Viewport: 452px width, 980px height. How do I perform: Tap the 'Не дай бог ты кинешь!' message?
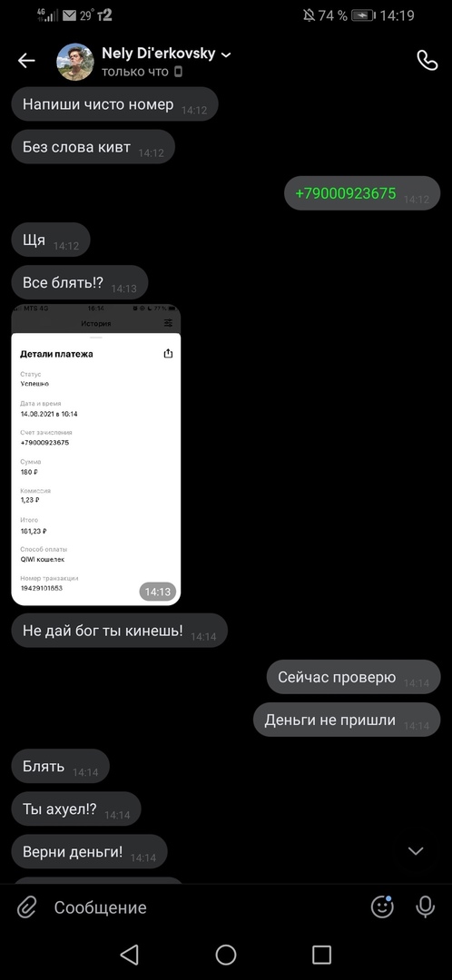click(120, 630)
